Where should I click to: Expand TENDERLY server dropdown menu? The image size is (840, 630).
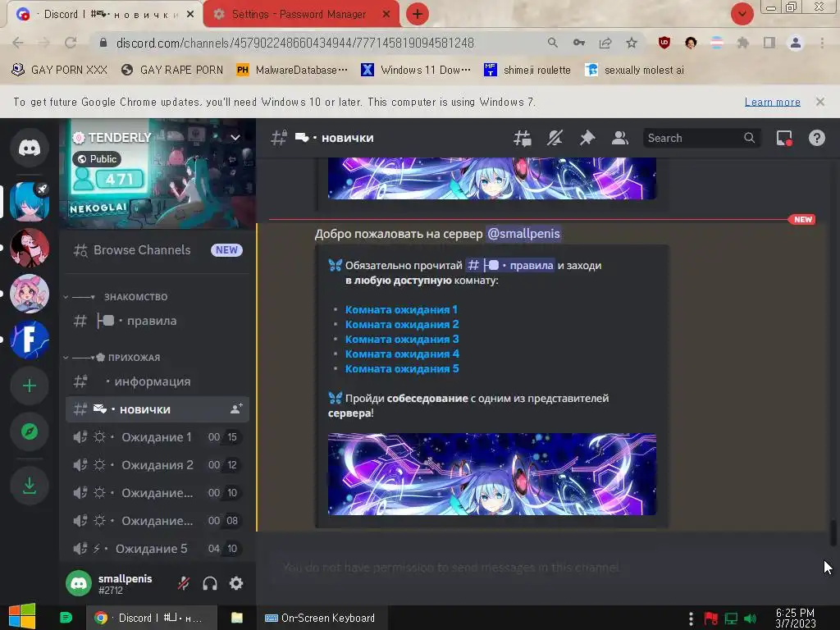point(235,138)
